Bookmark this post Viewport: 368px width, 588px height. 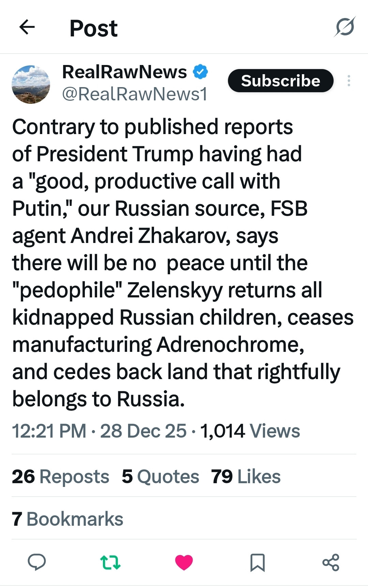click(x=257, y=562)
